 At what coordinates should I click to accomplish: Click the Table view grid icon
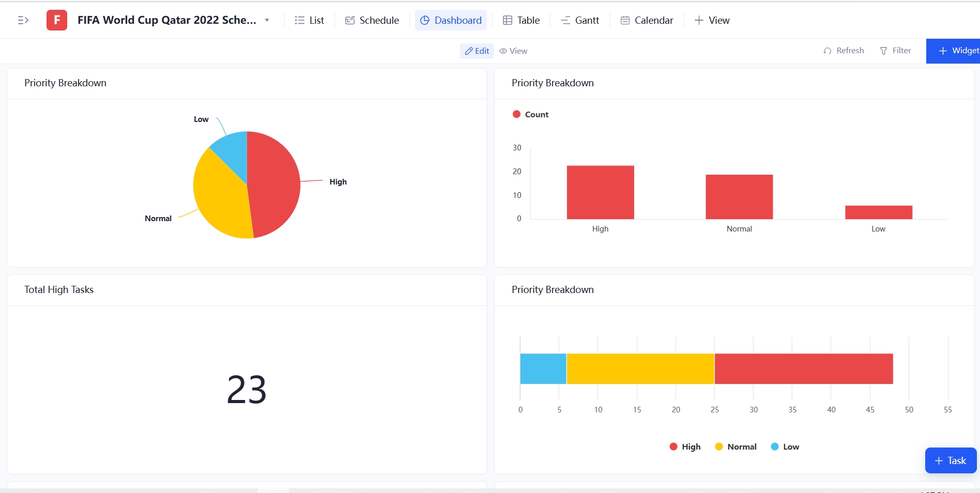point(509,20)
